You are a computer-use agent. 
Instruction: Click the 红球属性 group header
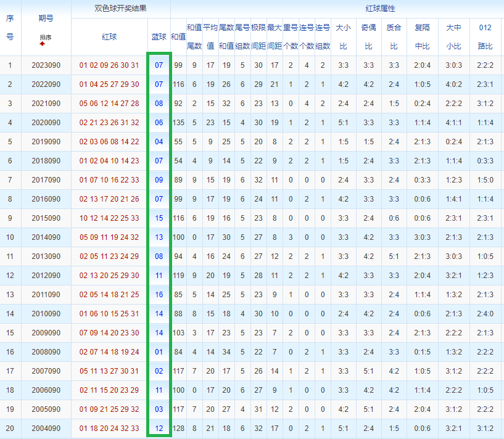380,9
